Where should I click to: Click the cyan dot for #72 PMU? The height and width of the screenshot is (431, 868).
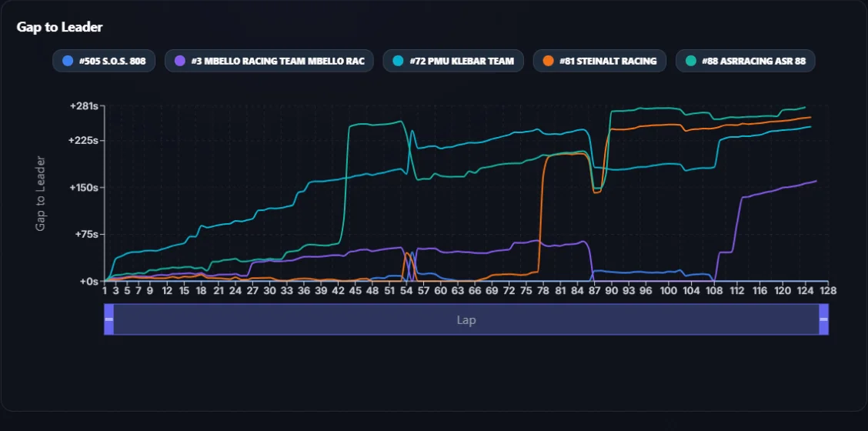399,61
